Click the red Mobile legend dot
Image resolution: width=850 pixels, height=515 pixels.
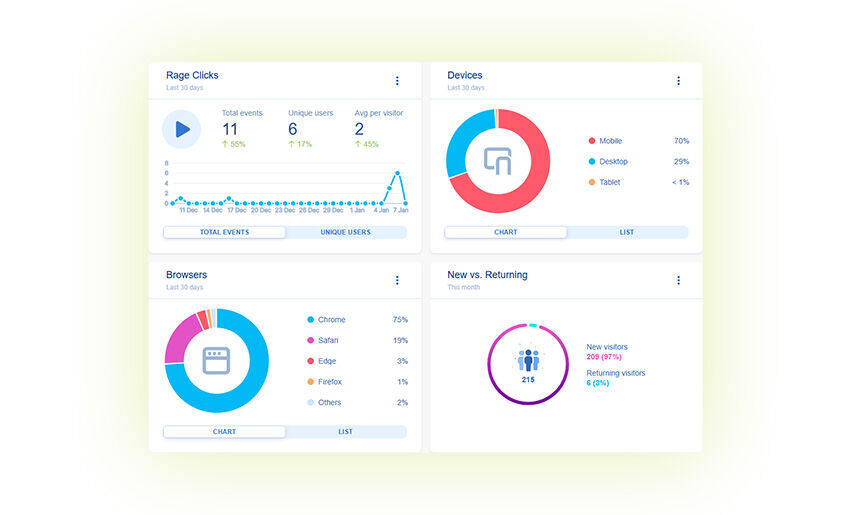tap(592, 141)
